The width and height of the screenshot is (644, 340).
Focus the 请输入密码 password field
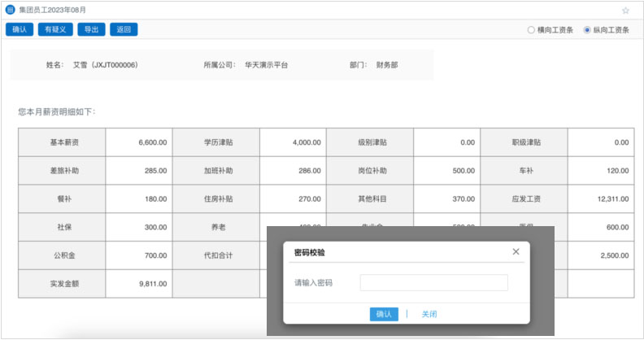(433, 283)
